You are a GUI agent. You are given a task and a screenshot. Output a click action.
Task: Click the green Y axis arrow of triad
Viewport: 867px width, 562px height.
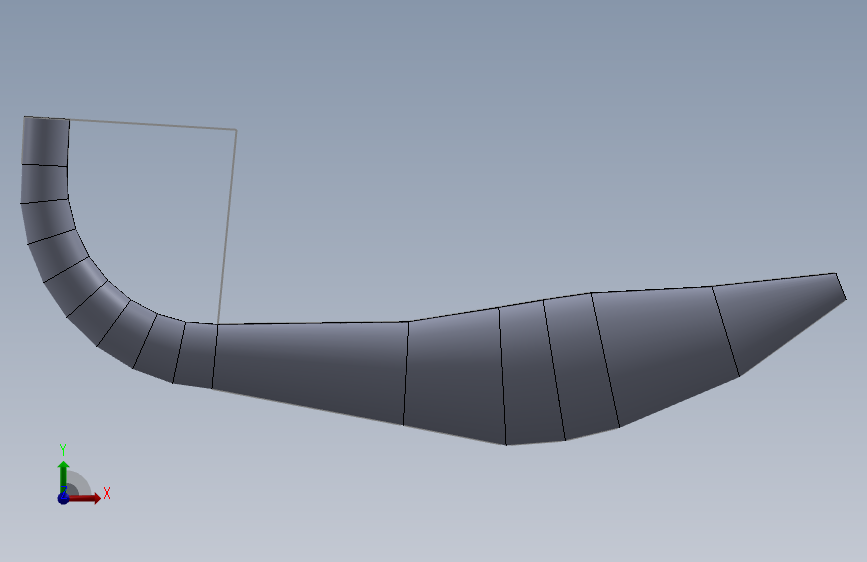pyautogui.click(x=63, y=477)
